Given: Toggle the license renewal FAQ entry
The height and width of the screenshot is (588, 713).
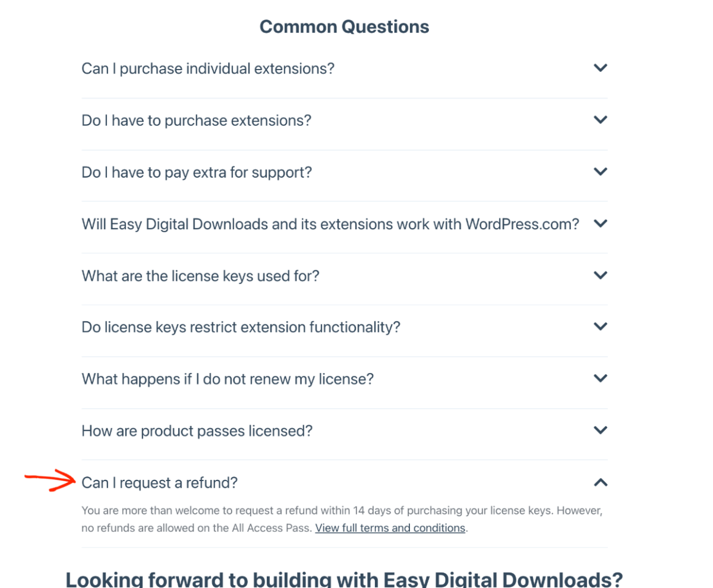Looking at the screenshot, I should (x=228, y=378).
